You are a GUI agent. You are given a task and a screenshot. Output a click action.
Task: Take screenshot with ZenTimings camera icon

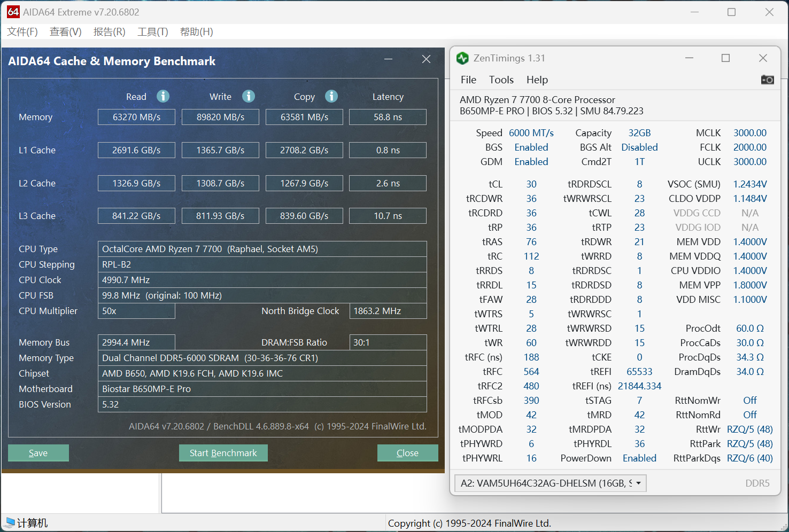pyautogui.click(x=767, y=80)
